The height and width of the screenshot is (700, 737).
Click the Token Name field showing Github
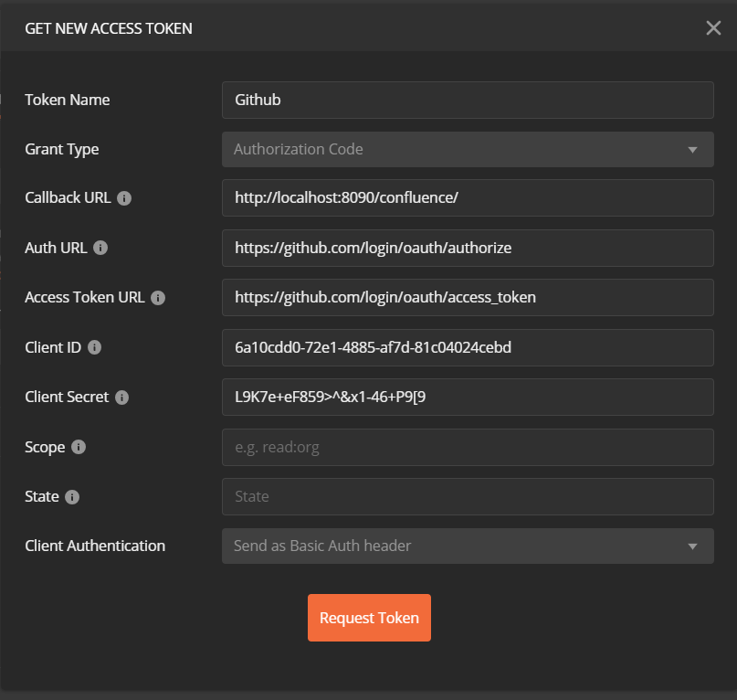click(x=468, y=100)
